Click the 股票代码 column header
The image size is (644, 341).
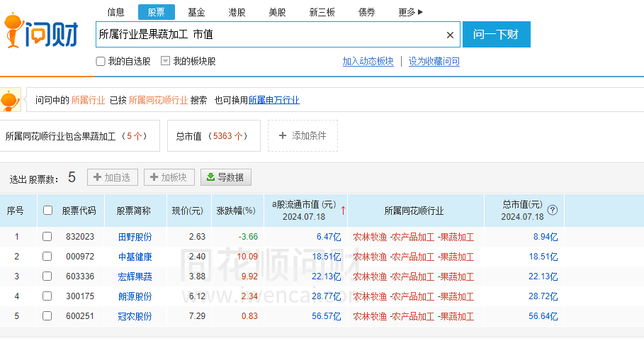79,211
